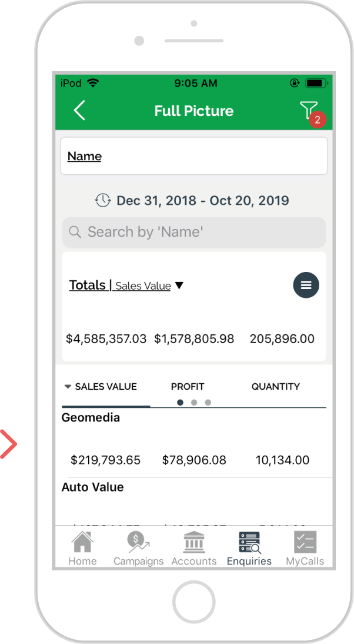Viewport: 354px width, 644px height.
Task: Change the Dec 31, 2018 date range
Action: click(x=203, y=200)
